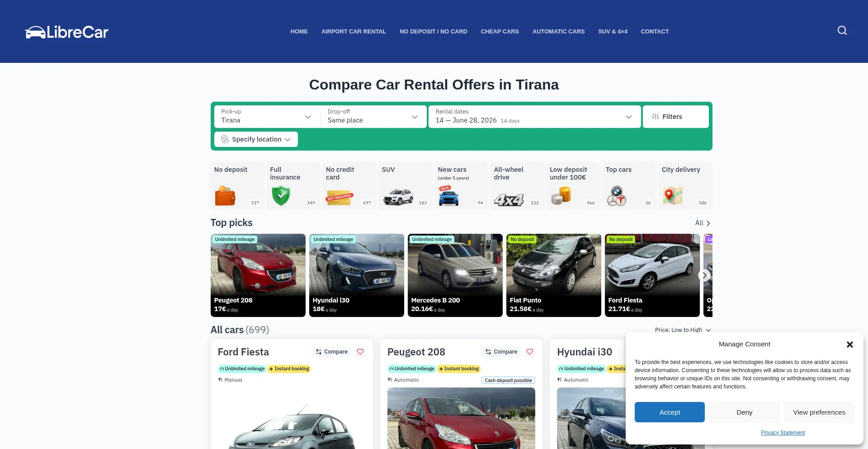The width and height of the screenshot is (868, 449).
Task: Open Fiat Punto top pick card
Action: (554, 275)
